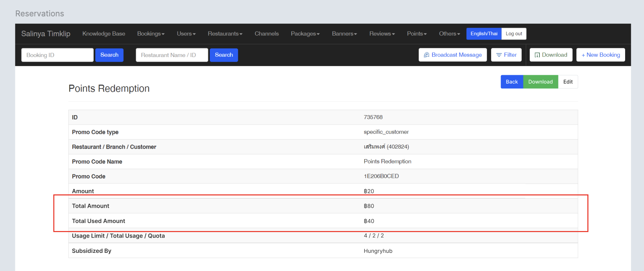Click the green Download button
The width and height of the screenshot is (644, 271).
pyautogui.click(x=540, y=82)
